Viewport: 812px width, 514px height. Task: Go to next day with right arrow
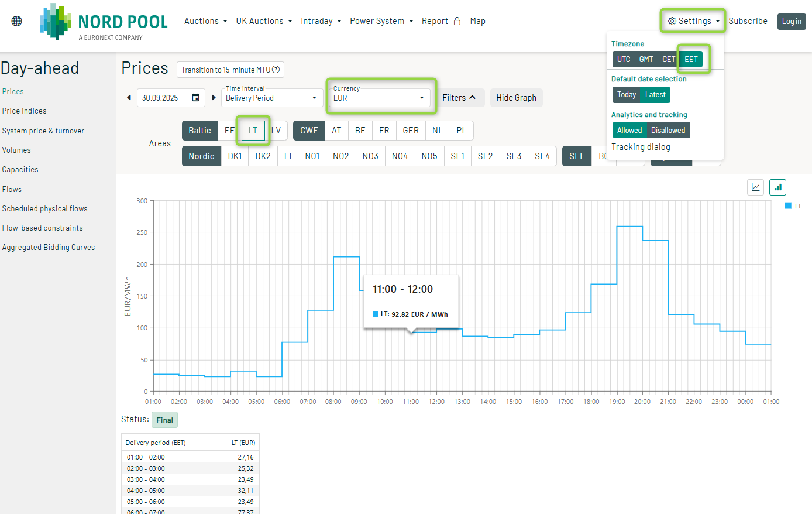tap(214, 98)
